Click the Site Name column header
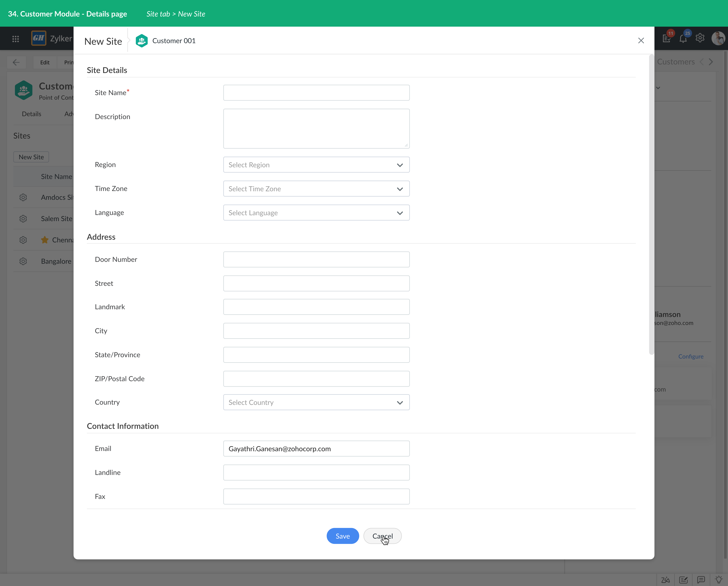The image size is (728, 586). pyautogui.click(x=57, y=177)
